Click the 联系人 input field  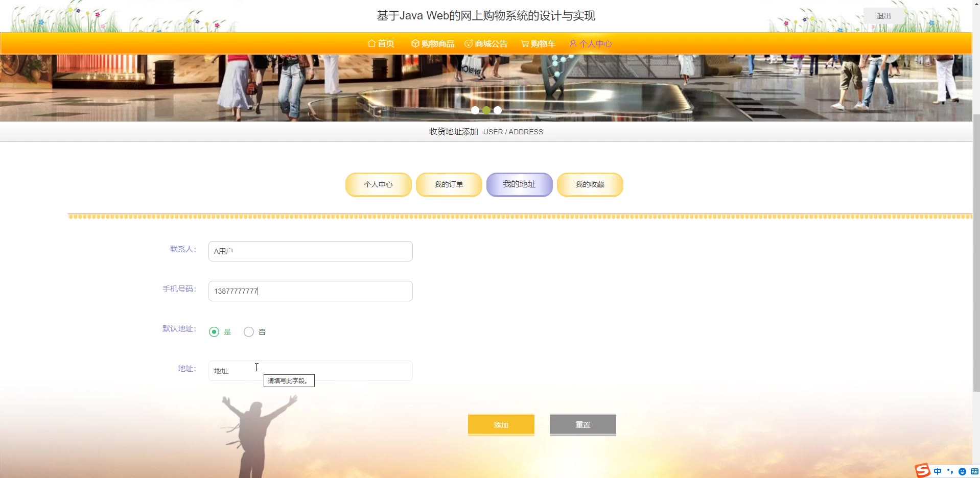311,251
